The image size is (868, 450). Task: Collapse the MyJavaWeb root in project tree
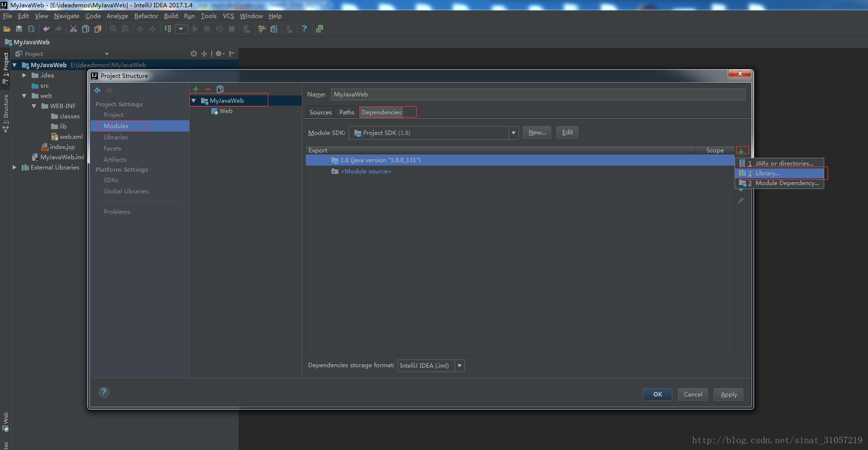[15, 65]
